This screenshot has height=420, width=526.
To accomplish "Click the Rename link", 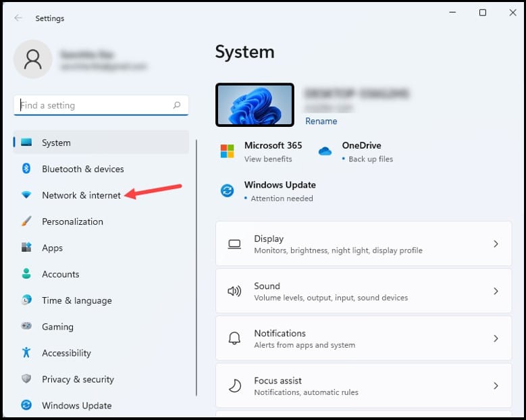I will pyautogui.click(x=321, y=121).
